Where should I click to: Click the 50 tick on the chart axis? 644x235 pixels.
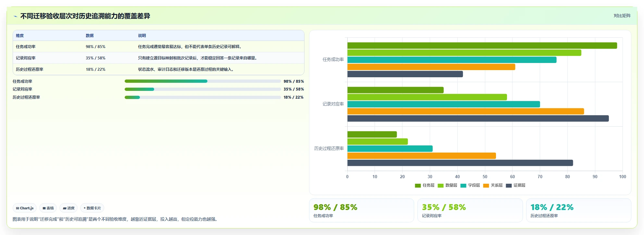pos(485,177)
